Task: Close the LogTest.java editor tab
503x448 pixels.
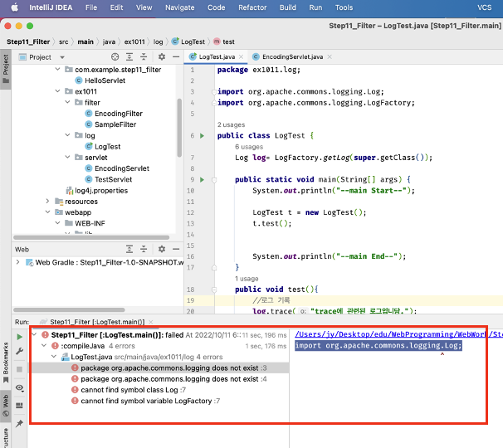Action: [242, 56]
